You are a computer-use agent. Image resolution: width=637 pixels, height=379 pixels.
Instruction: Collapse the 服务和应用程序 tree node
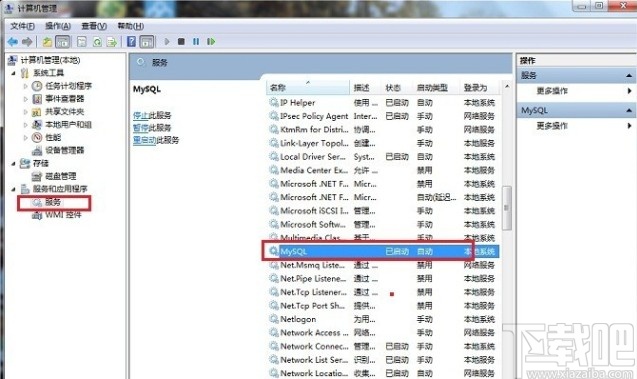[x=13, y=189]
